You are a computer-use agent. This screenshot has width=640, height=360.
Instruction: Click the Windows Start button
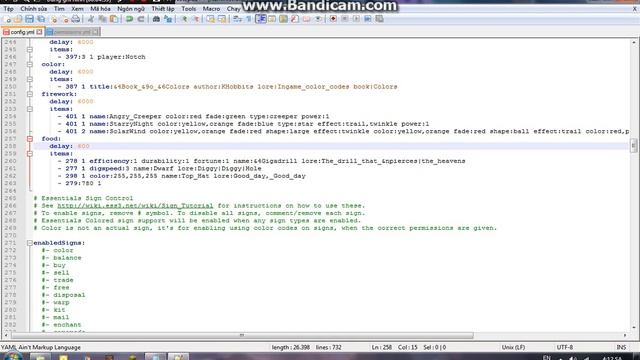(13, 356)
